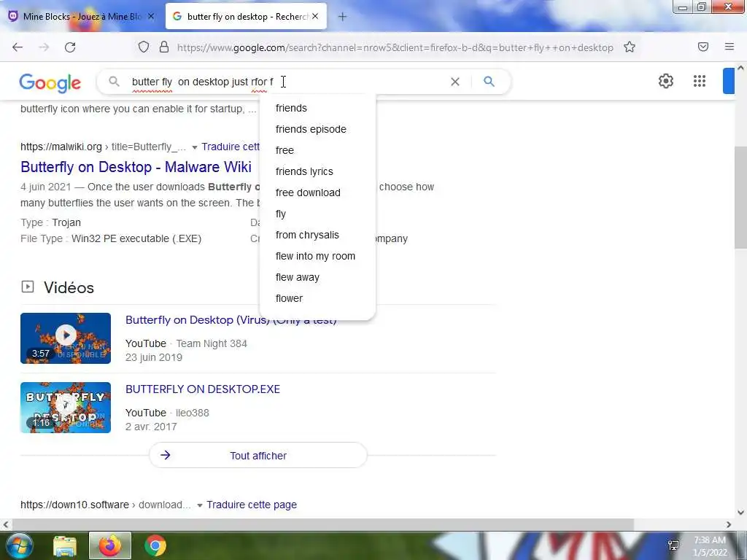Click the Firefox URL address bar
747x560 pixels.
(395, 47)
